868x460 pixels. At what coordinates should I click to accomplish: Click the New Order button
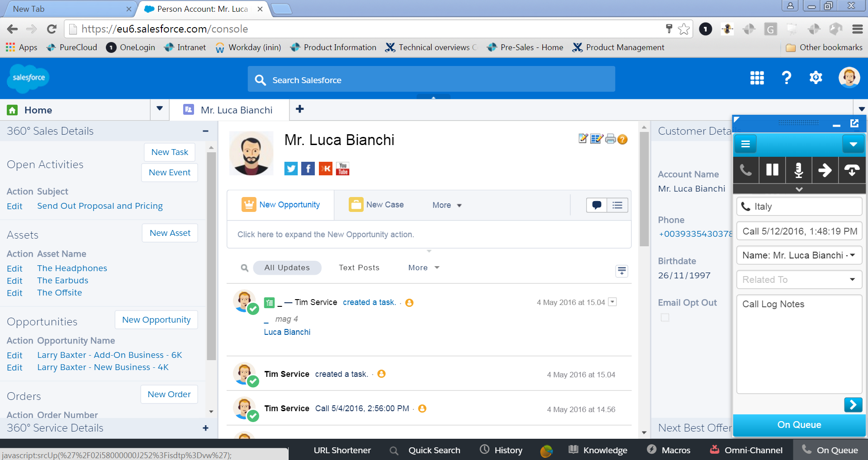169,394
